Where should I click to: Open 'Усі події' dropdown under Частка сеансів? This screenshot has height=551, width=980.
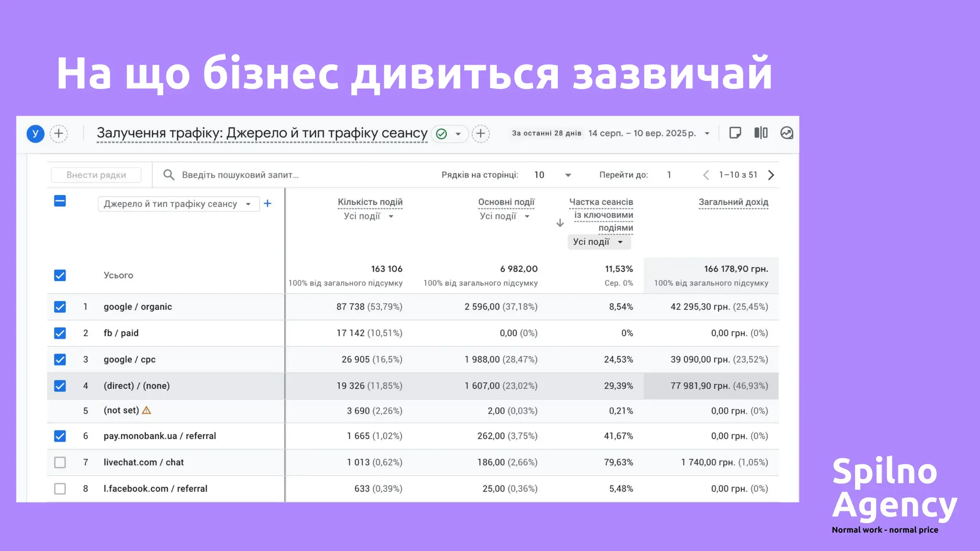(599, 242)
